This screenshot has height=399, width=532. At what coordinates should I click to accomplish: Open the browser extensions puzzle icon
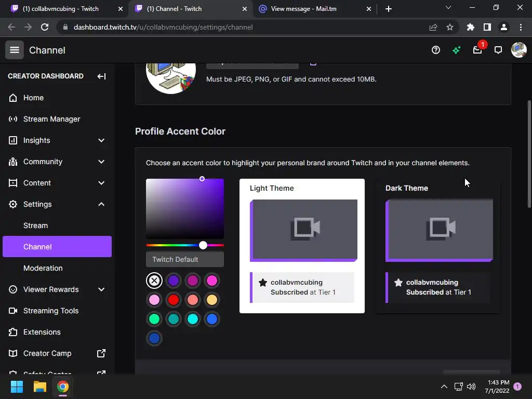click(x=471, y=27)
